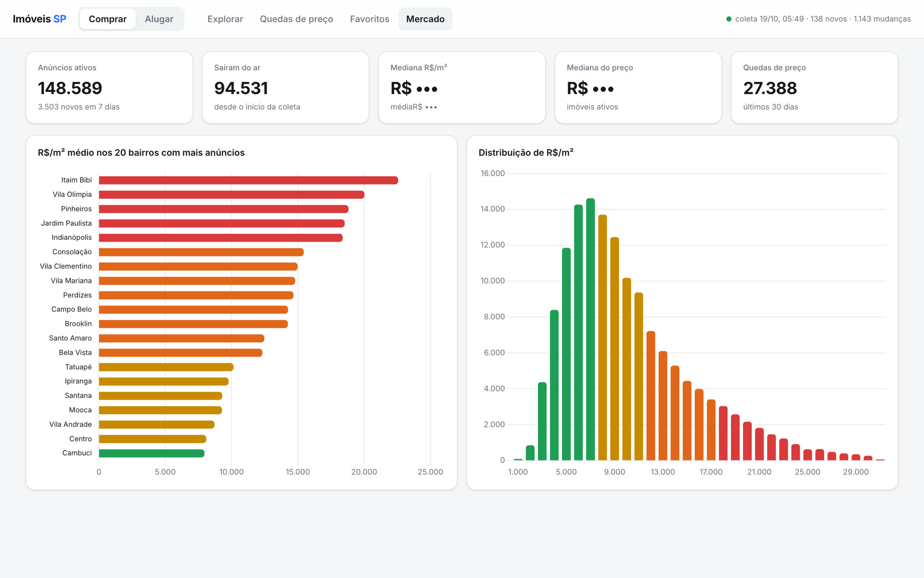Go to Quedas de preço tab
The width and height of the screenshot is (924, 578).
point(296,19)
